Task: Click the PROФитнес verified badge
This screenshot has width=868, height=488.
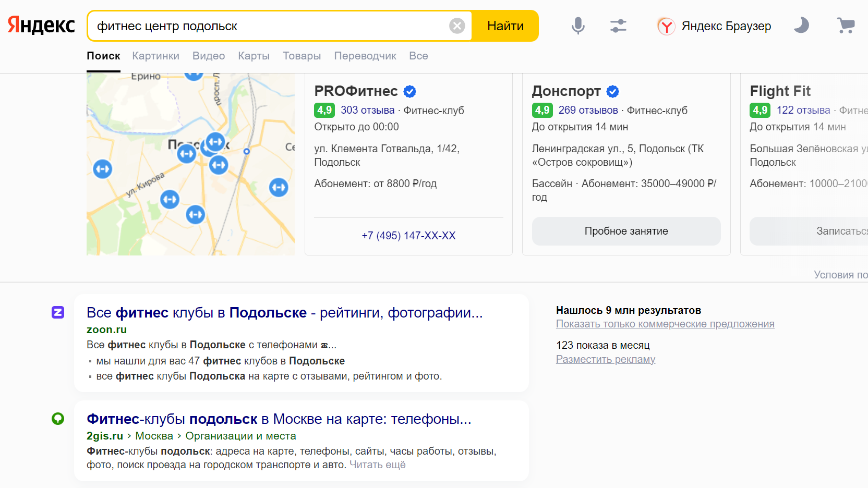Action: (x=410, y=91)
